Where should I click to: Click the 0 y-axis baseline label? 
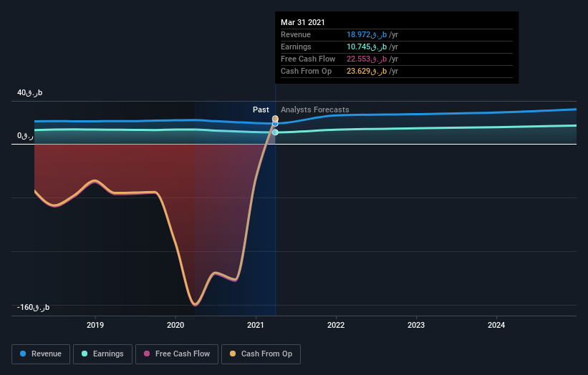[25, 135]
